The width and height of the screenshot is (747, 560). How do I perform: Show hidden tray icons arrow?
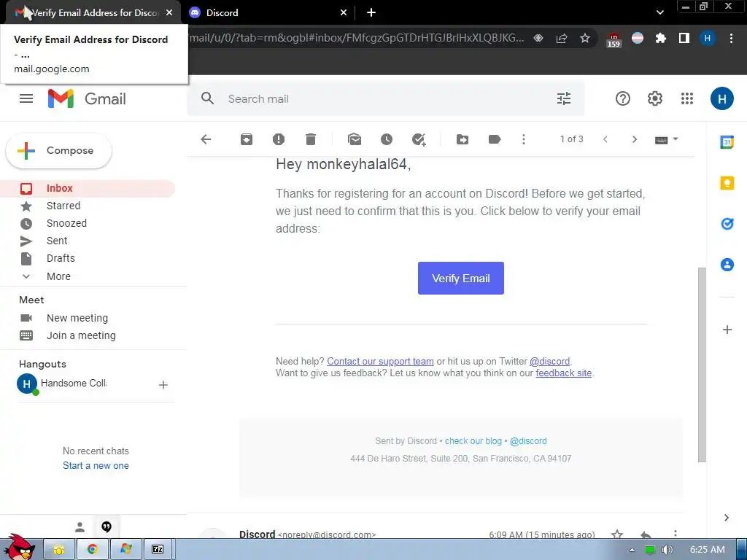click(x=632, y=550)
